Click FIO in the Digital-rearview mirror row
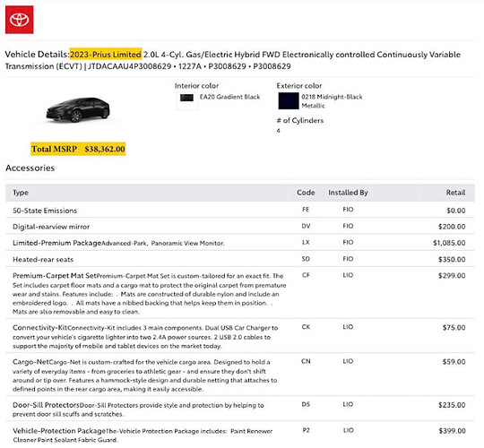The height and width of the screenshot is (448, 484). click(348, 226)
